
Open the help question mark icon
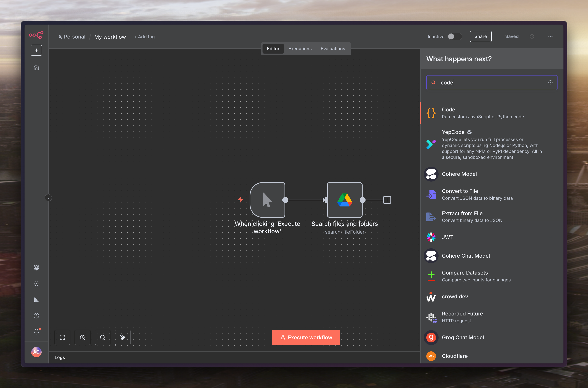36,315
